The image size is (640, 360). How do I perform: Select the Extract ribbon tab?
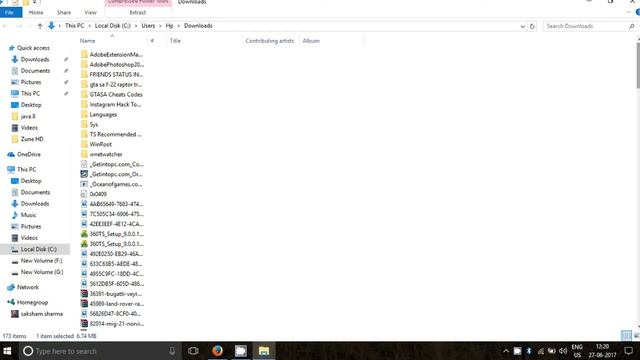[138, 13]
